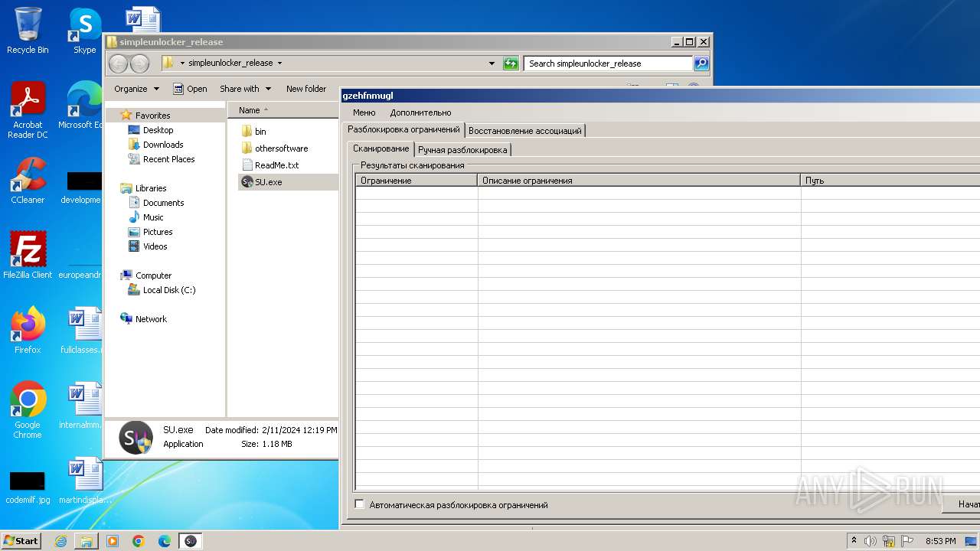
Task: Click the Explorer search magnifier icon
Action: pos(701,64)
